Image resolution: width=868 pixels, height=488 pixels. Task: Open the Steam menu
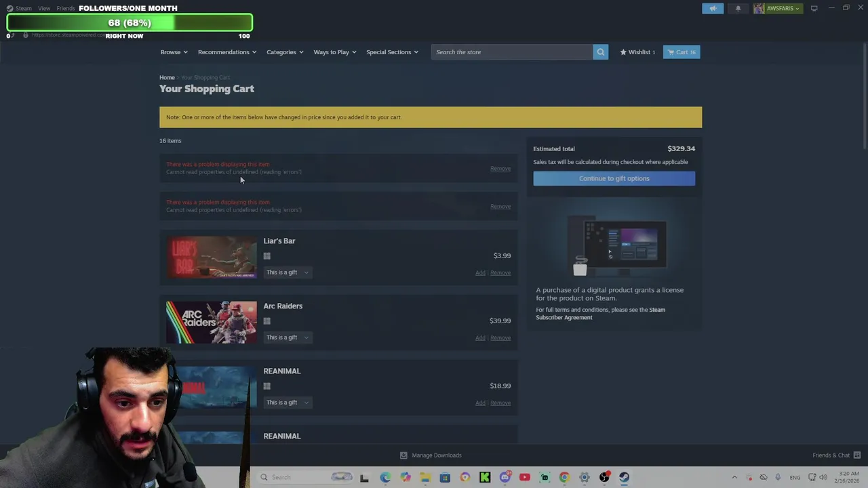(x=24, y=8)
